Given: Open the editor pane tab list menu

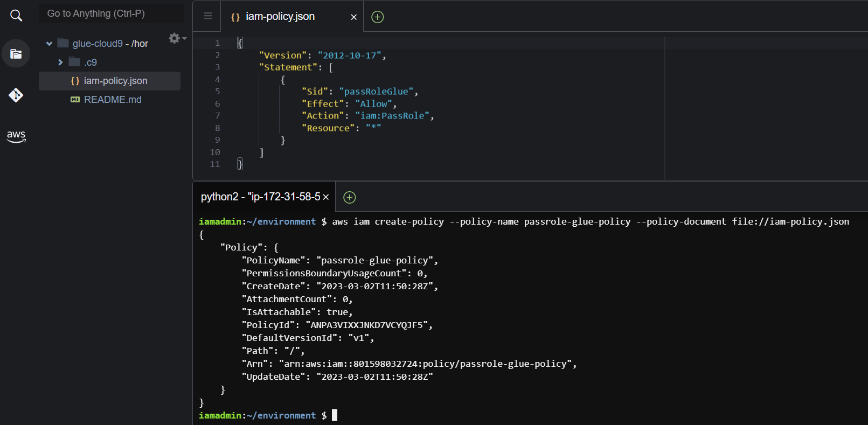Looking at the screenshot, I should [x=208, y=16].
